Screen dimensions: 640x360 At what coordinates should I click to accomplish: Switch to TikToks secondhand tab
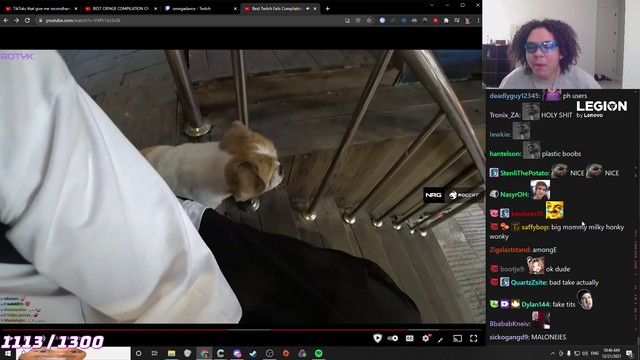(41, 9)
